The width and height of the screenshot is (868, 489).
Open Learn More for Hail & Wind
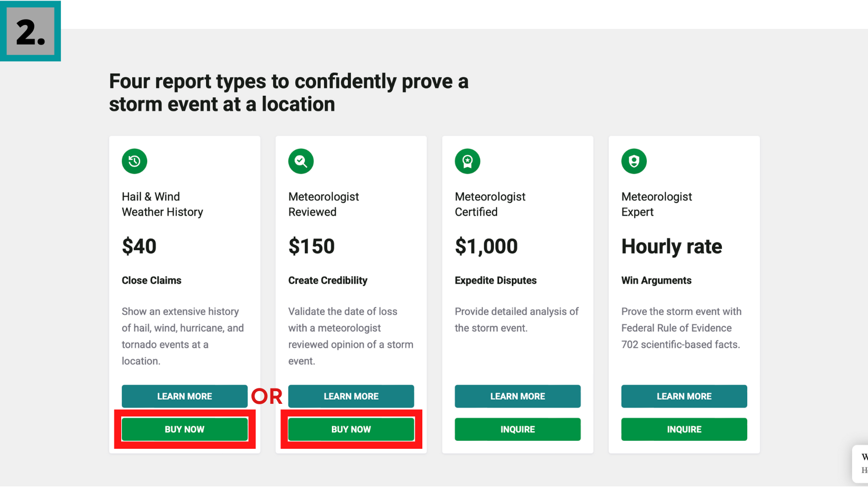click(x=185, y=396)
